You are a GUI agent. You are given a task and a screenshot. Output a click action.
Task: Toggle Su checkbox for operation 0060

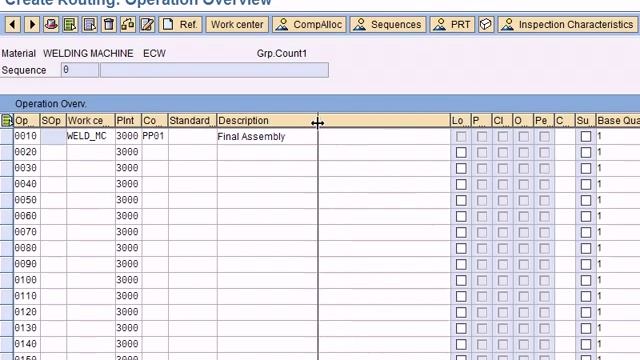tap(586, 216)
